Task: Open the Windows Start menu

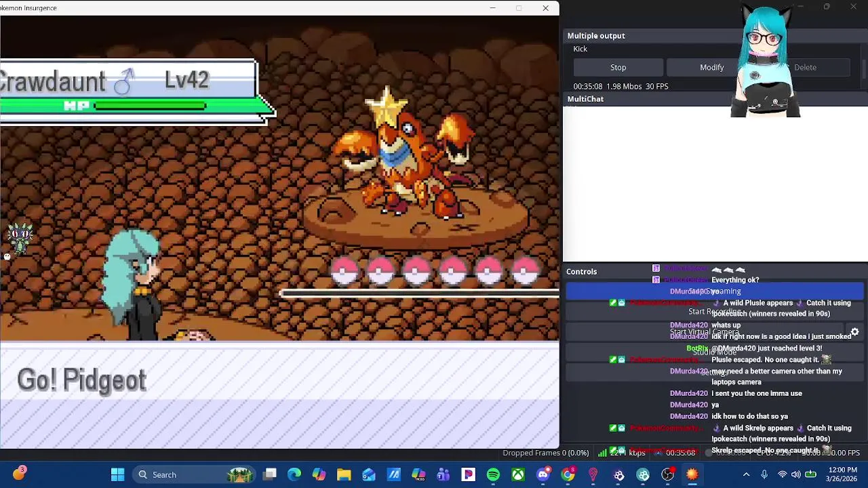Action: click(117, 474)
